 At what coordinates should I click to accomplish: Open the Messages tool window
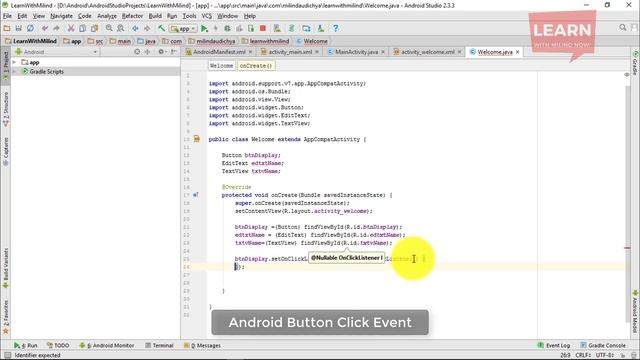click(202, 345)
